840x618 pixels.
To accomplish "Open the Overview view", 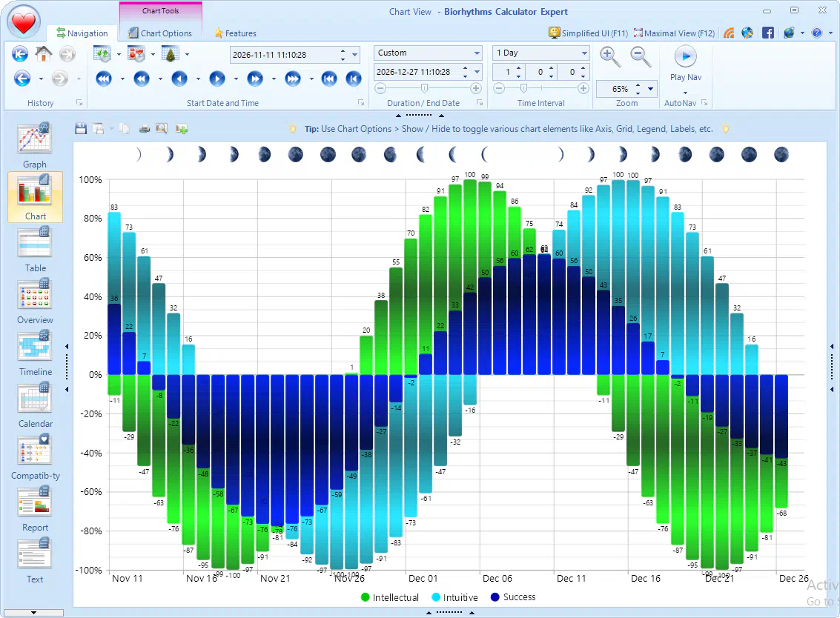I will pyautogui.click(x=35, y=302).
